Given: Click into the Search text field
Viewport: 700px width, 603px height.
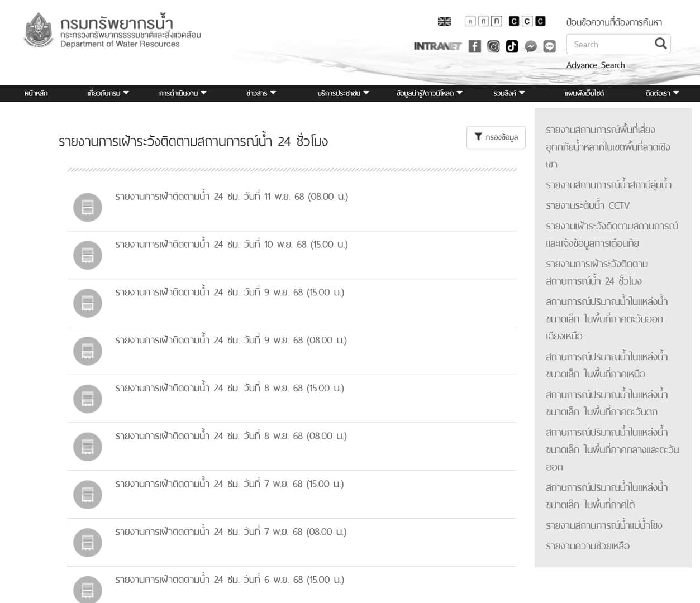Looking at the screenshot, I should 609,44.
